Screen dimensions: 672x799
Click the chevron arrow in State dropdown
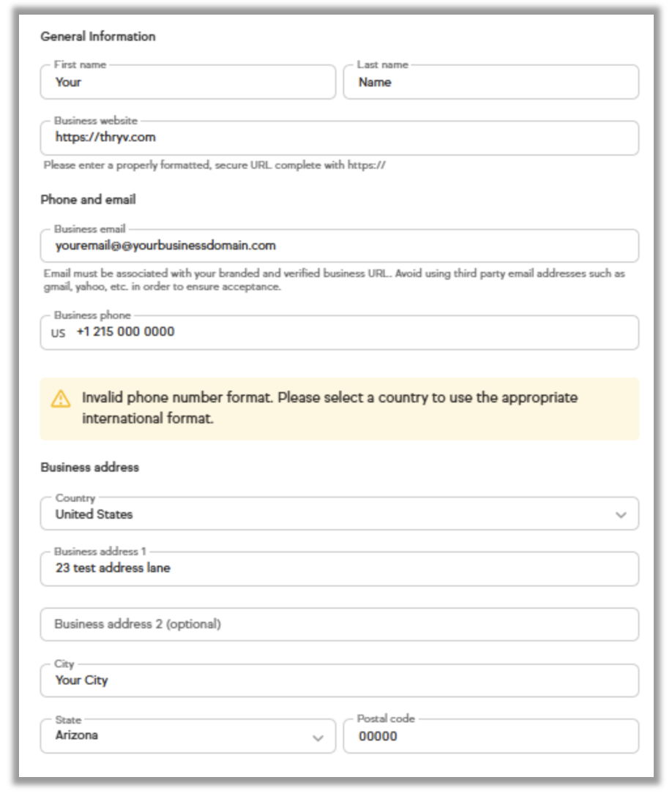(318, 738)
